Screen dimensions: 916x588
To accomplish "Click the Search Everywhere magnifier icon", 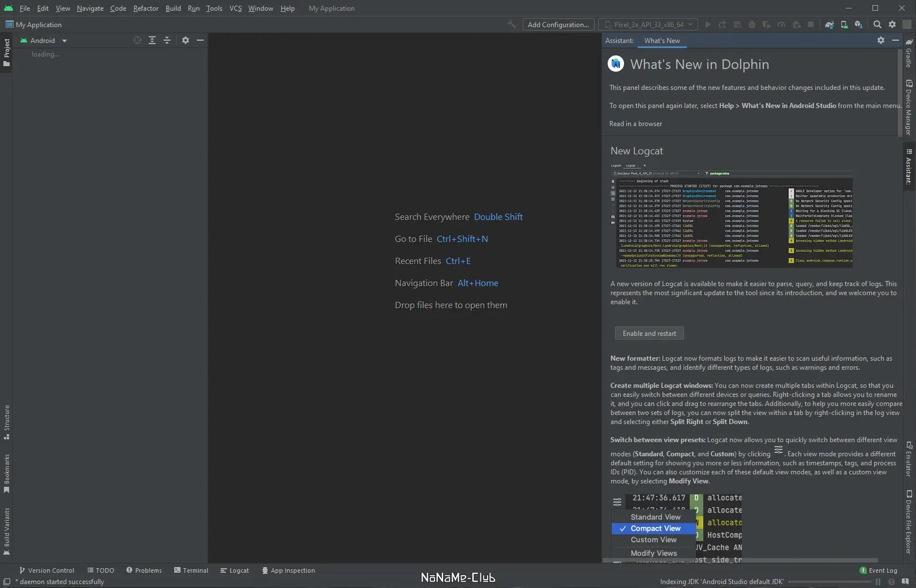I will point(877,25).
